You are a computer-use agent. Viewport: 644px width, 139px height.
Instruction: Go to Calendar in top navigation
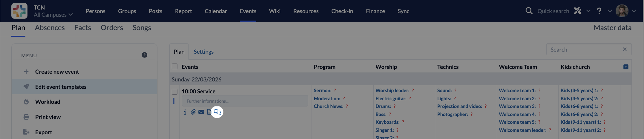click(x=216, y=11)
